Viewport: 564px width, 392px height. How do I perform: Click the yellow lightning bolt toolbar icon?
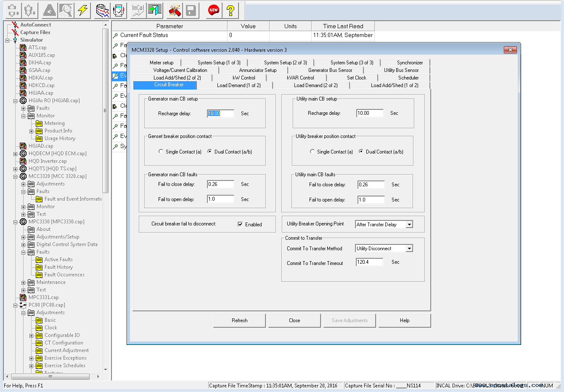point(82,10)
